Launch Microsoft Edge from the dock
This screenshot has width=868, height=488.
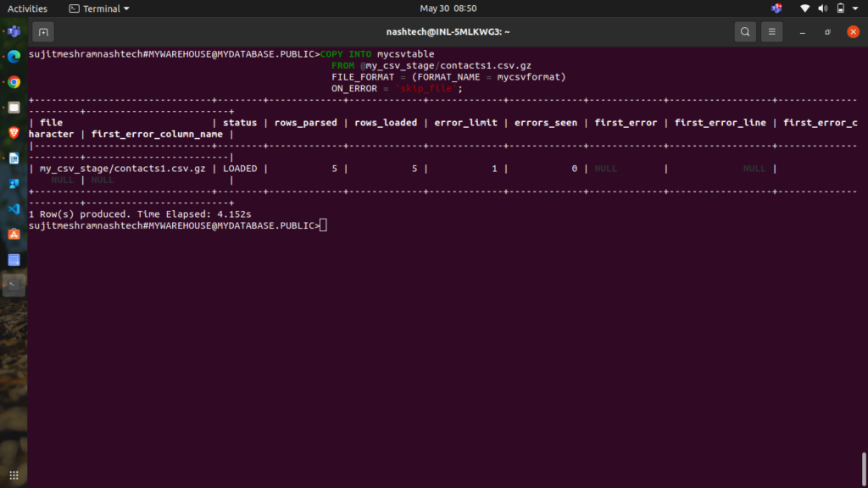(14, 57)
